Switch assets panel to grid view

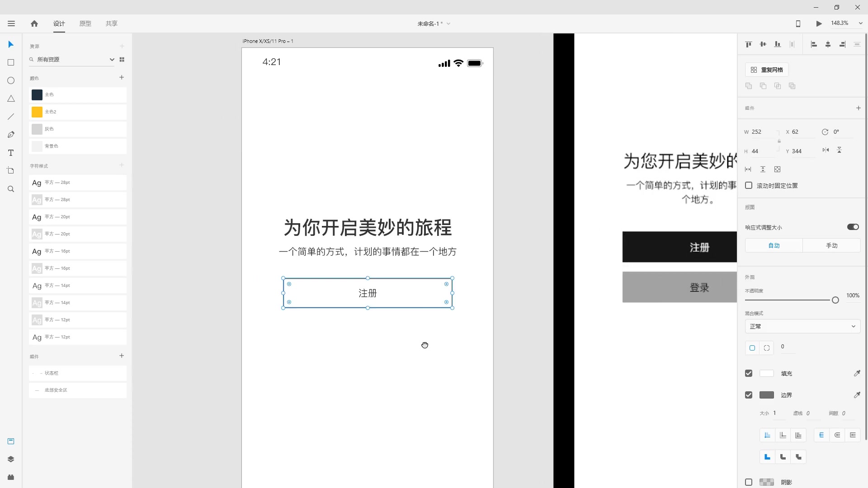point(122,60)
